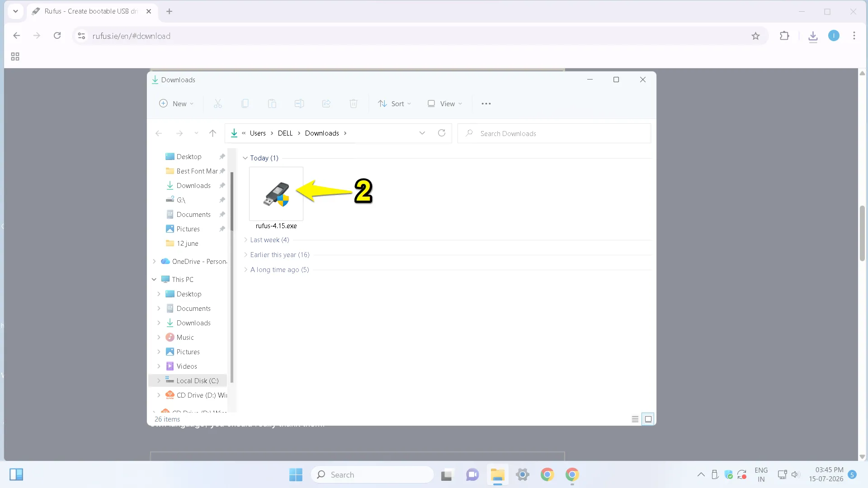
Task: Click the Rename icon in Explorer toolbar
Action: [299, 103]
